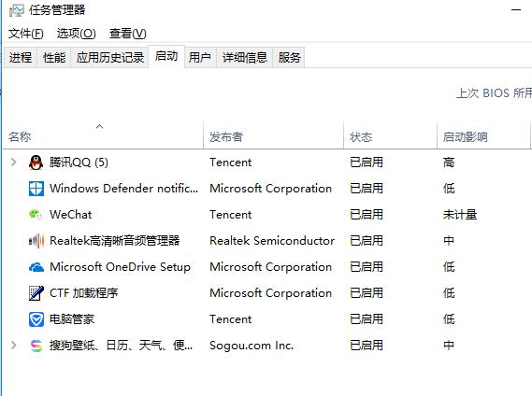
Task: Click the Windows Defender shield icon
Action: point(36,189)
